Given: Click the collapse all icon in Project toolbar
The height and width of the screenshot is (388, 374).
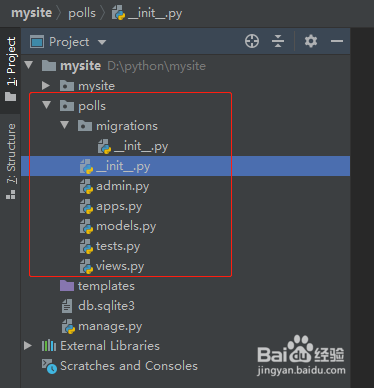Looking at the screenshot, I should pos(278,42).
